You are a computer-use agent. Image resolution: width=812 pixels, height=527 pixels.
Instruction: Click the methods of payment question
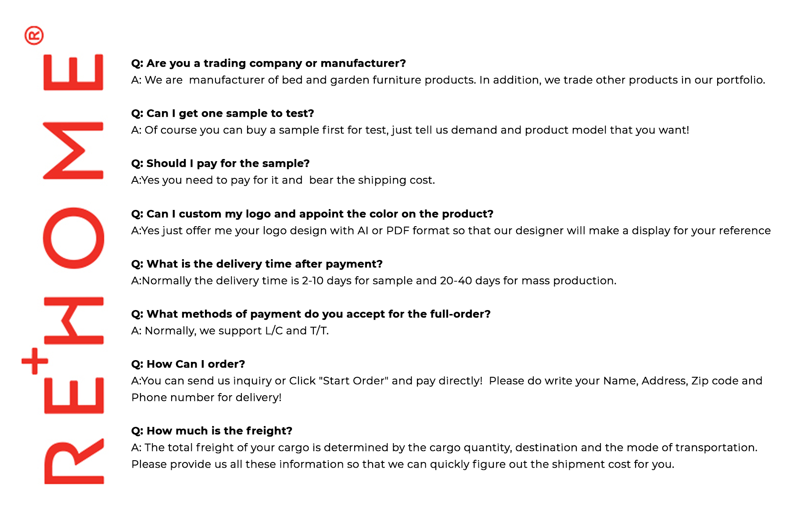tap(311, 314)
